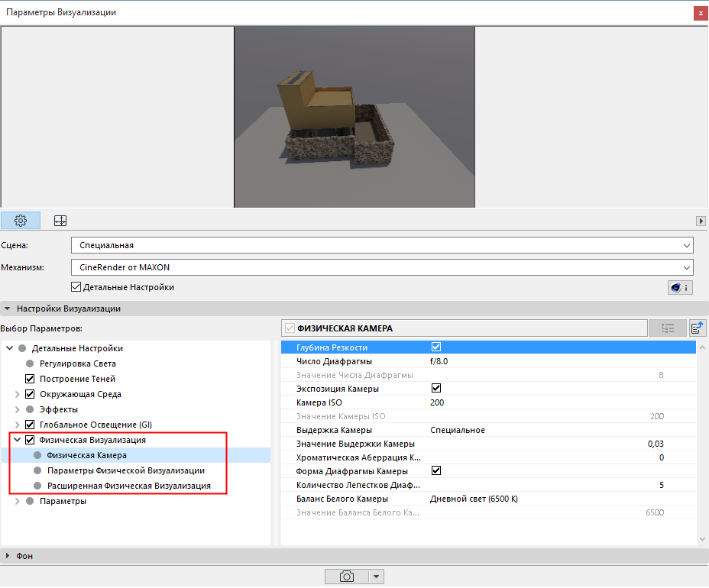The width and height of the screenshot is (709, 588).
Task: Expand Окружающая Среда tree node
Action: tap(17, 395)
